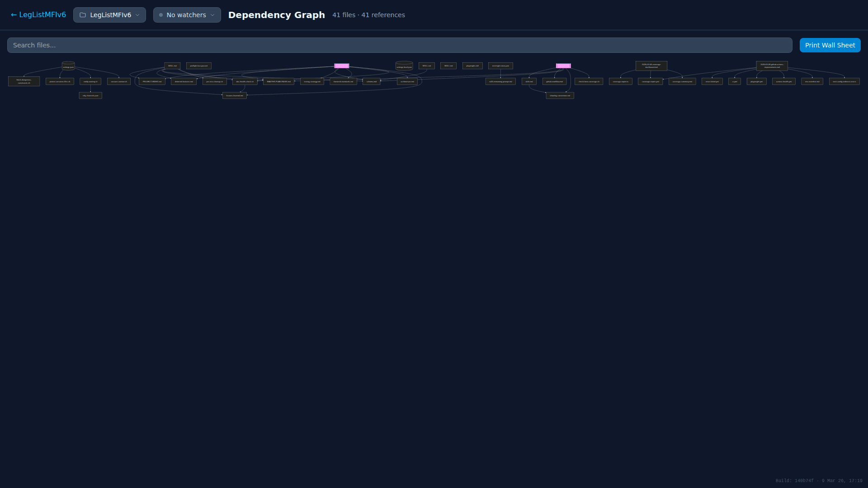Viewport: 868px width, 488px height.
Task: Select the PROJECT.INDEX.md graph node
Action: [x=152, y=81]
